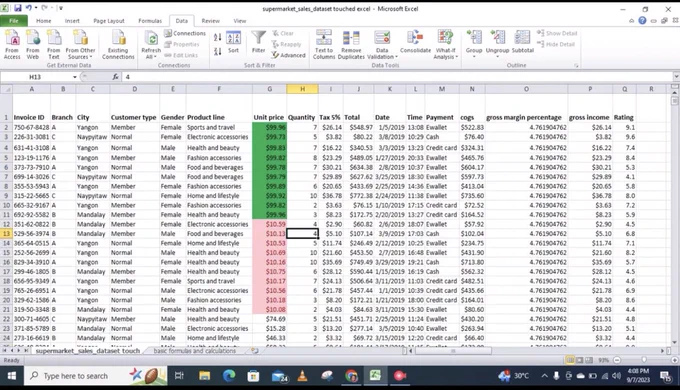Open basic formulas and calculations sheet
This screenshot has width=680, height=390.
pos(194,351)
